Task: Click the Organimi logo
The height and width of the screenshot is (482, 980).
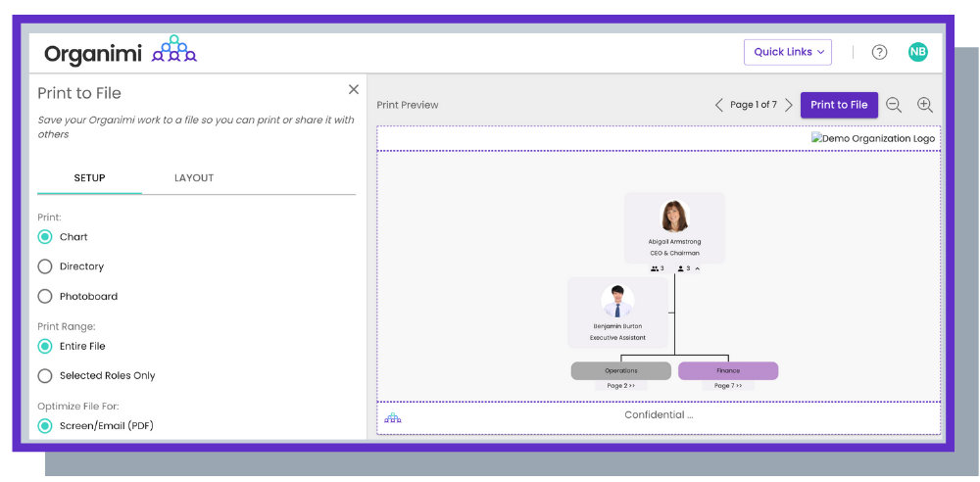Action: (x=120, y=50)
